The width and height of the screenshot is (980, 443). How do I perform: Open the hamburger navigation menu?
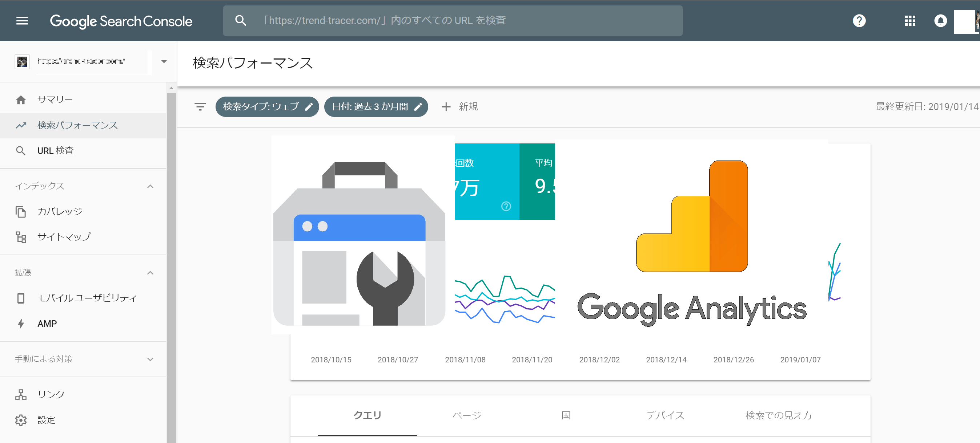pyautogui.click(x=22, y=21)
